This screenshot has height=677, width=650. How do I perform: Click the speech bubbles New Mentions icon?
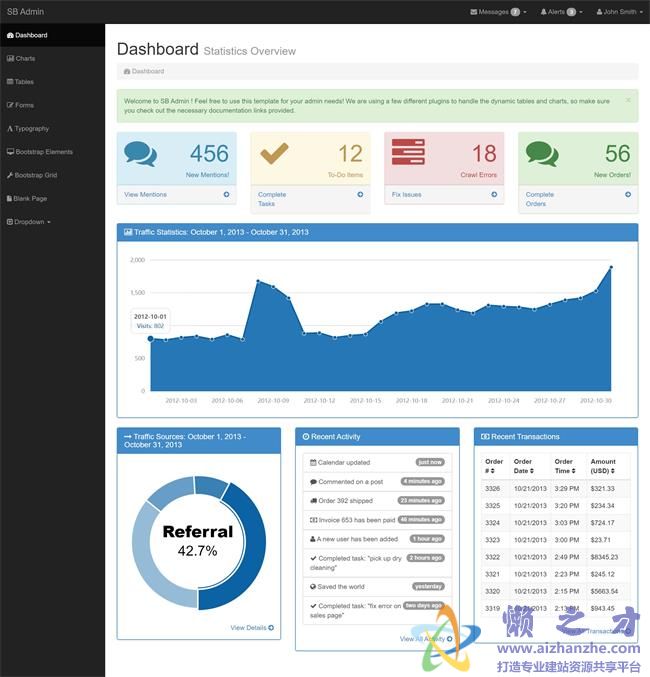coord(140,154)
